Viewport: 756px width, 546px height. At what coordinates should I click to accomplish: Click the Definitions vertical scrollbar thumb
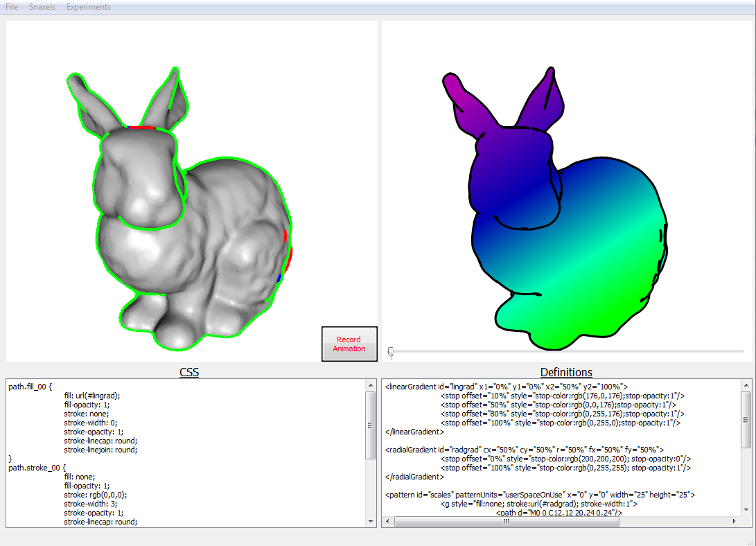tap(746, 420)
